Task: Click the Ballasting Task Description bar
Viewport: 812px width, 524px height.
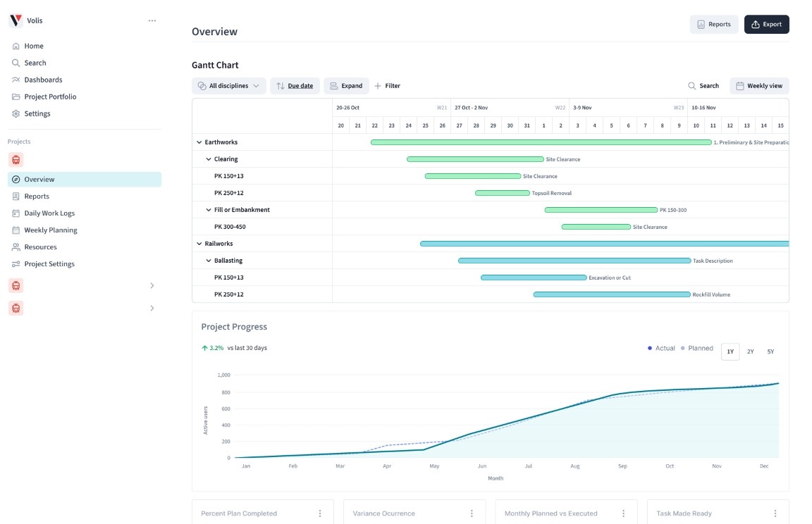Action: click(x=574, y=261)
